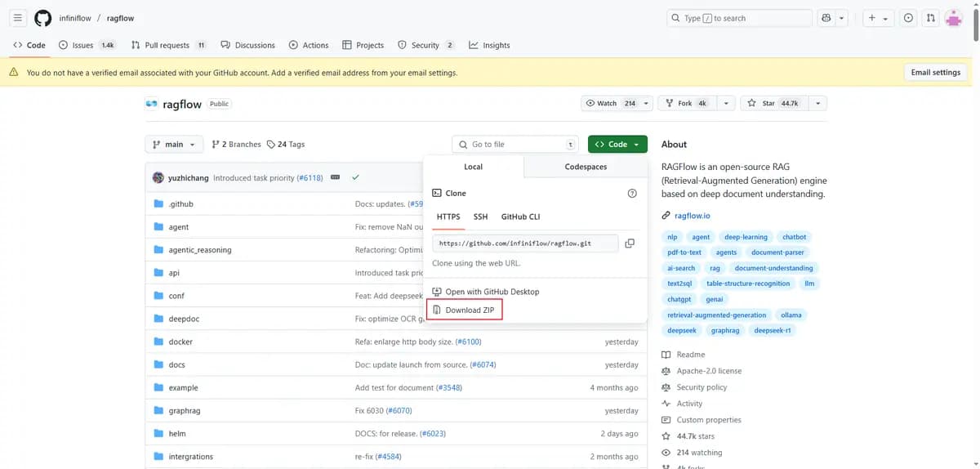The width and height of the screenshot is (980, 469).
Task: Open the deepdoc folder
Action: tap(184, 319)
